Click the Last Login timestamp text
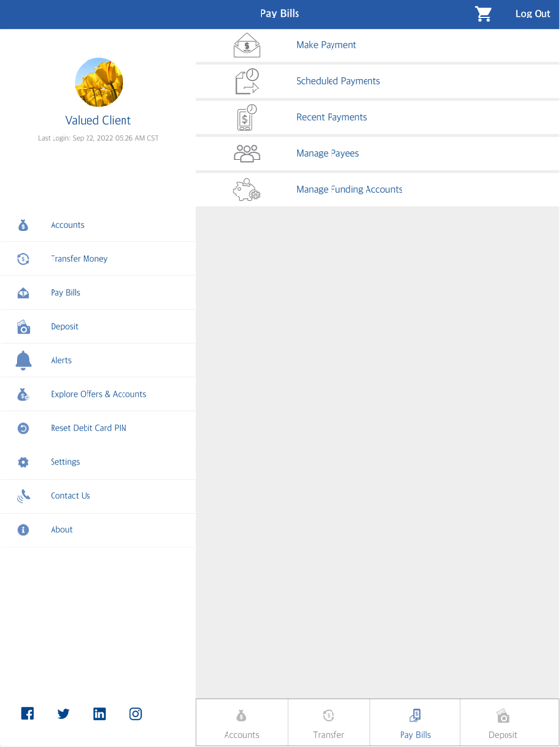 pyautogui.click(x=98, y=138)
